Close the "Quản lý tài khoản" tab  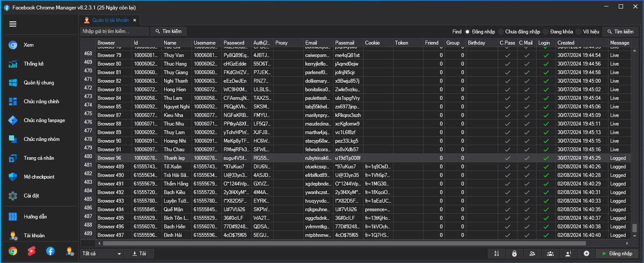[x=134, y=20]
